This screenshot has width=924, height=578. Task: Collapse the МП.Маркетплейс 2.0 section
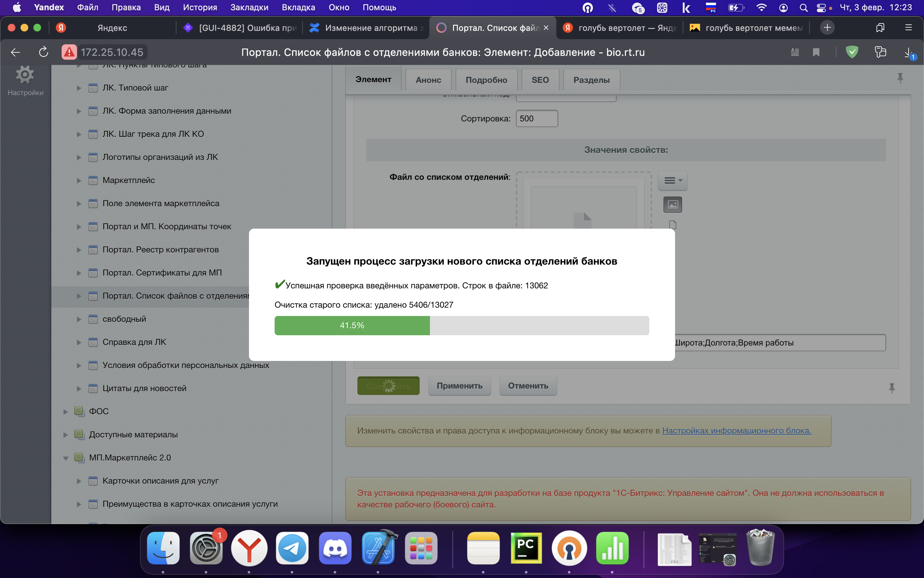(65, 458)
